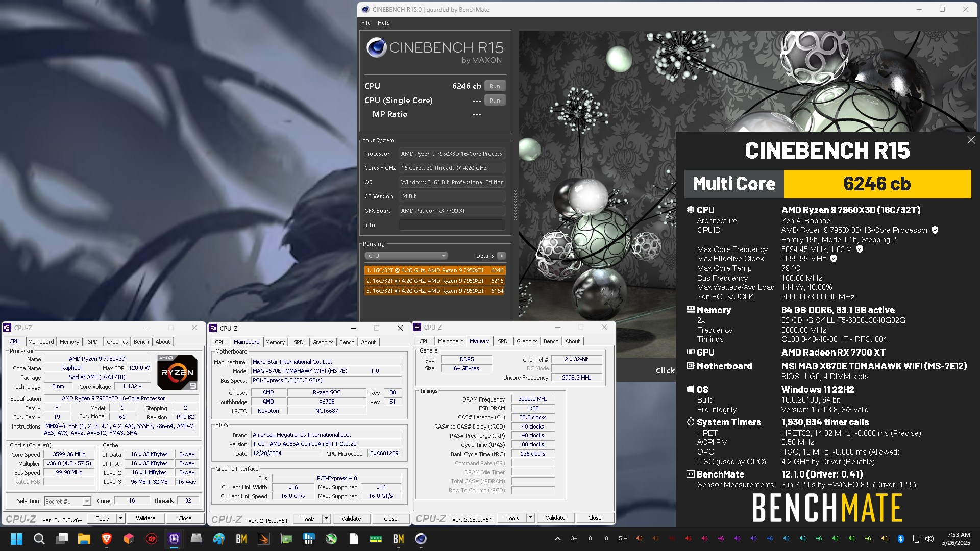This screenshot has height=551, width=980.
Task: Open Bench tab in CPU-Z Mainboard window
Action: [x=347, y=342]
